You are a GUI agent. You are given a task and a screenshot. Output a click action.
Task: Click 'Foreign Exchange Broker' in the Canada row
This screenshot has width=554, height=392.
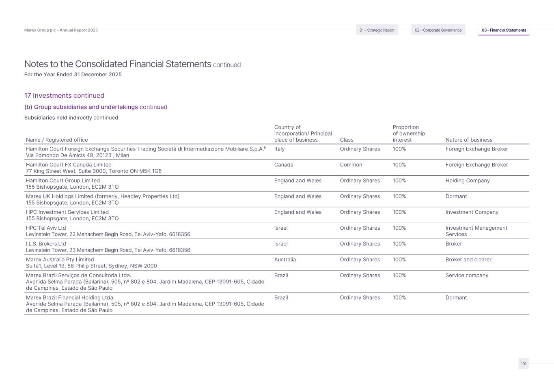point(476,165)
